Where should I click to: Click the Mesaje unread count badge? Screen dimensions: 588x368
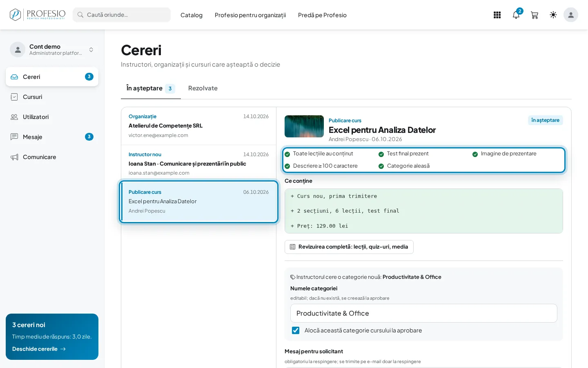(x=89, y=137)
